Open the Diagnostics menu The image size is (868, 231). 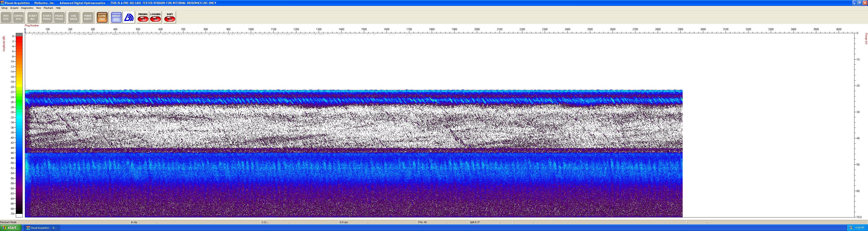(27, 8)
